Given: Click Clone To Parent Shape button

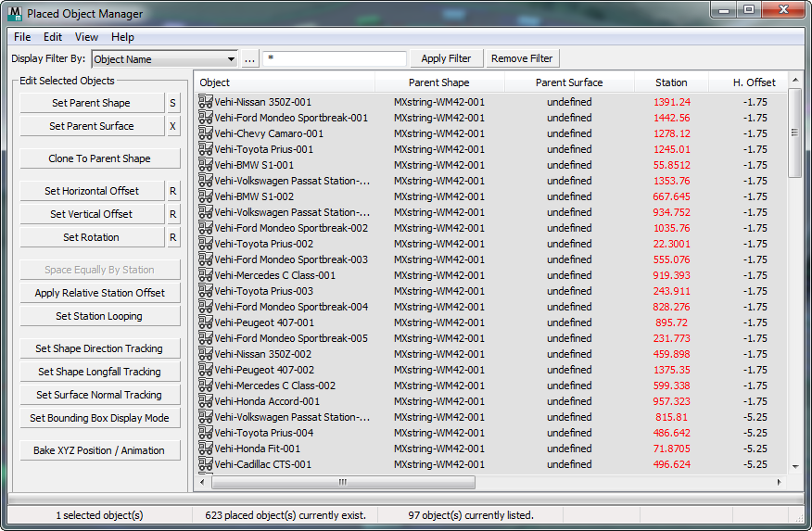Looking at the screenshot, I should [100, 158].
